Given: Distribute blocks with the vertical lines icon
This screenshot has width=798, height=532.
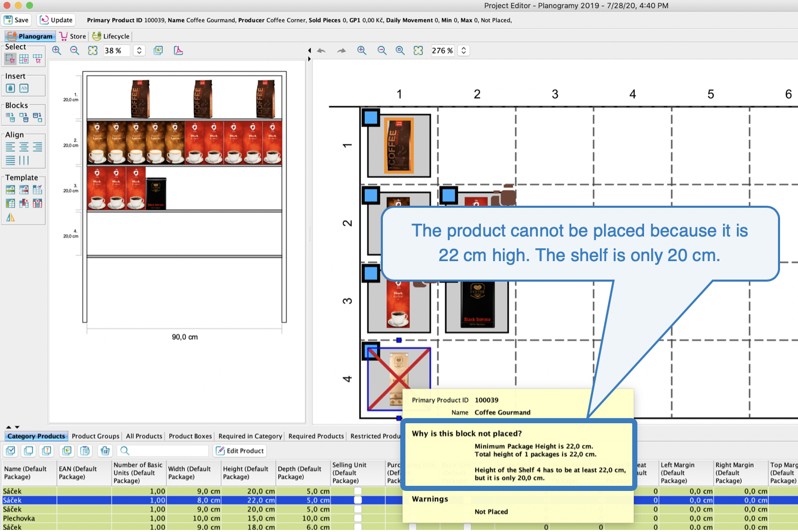Looking at the screenshot, I should 24,160.
